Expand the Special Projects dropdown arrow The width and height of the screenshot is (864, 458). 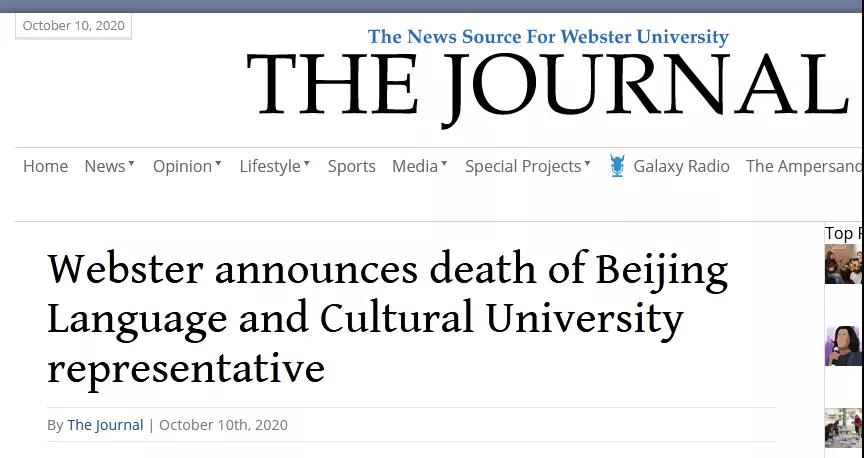[x=587, y=163]
